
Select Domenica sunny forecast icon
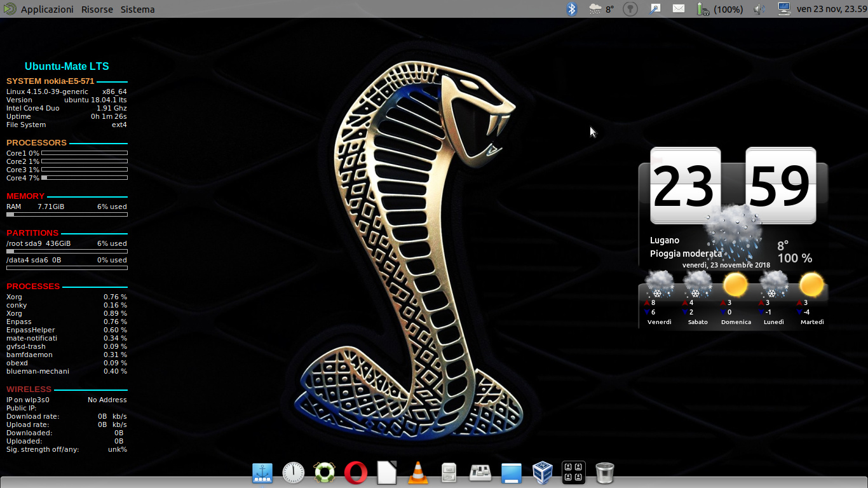click(x=735, y=285)
